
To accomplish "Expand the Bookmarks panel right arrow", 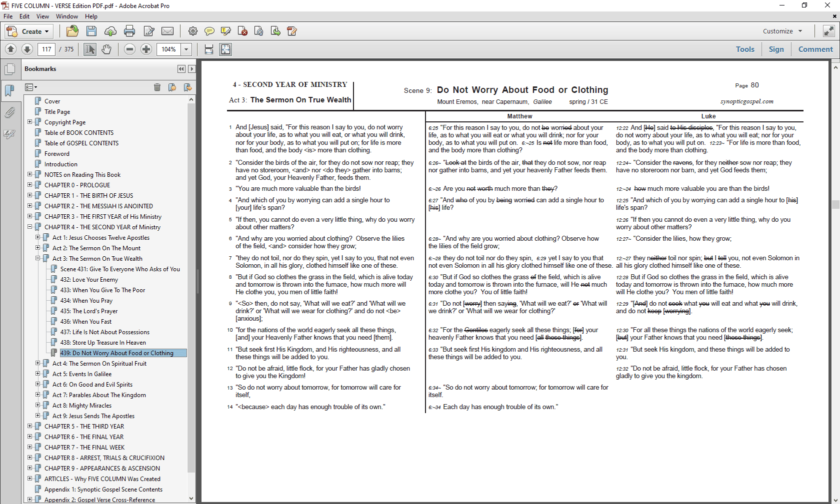I will point(191,69).
